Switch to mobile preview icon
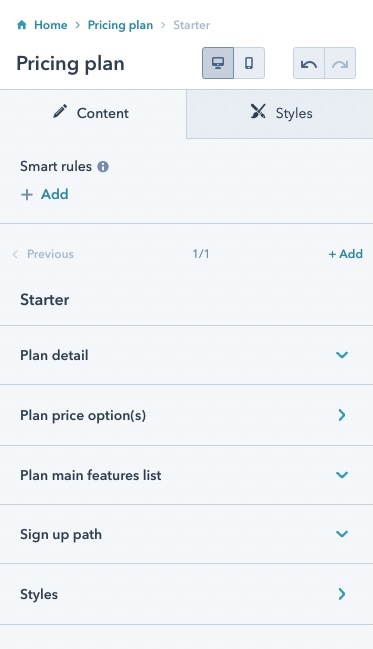The image size is (373, 649). [249, 63]
